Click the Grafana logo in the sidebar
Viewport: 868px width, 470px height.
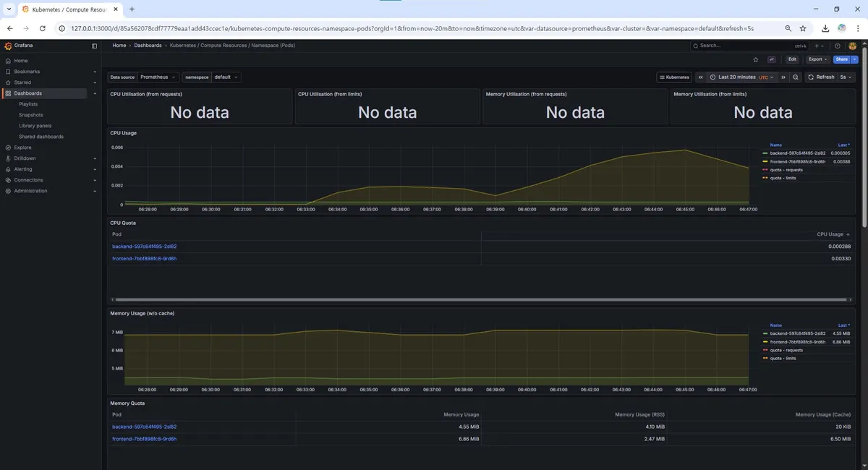click(x=8, y=46)
